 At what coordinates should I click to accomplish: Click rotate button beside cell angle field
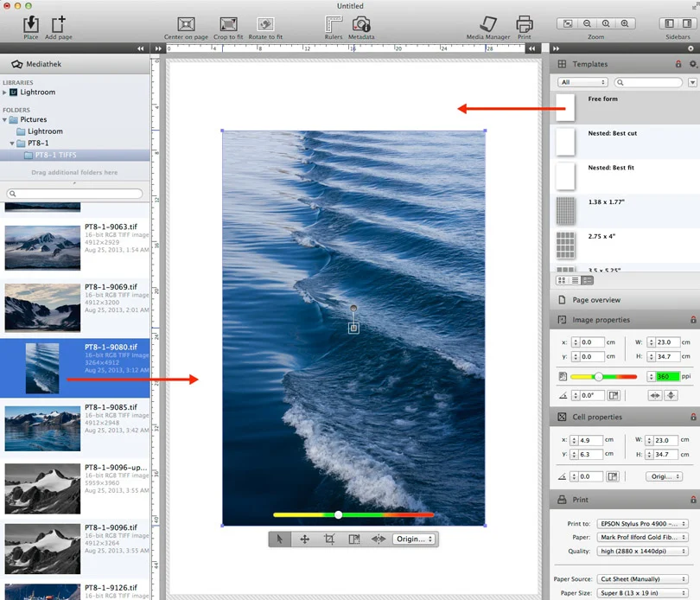click(613, 476)
